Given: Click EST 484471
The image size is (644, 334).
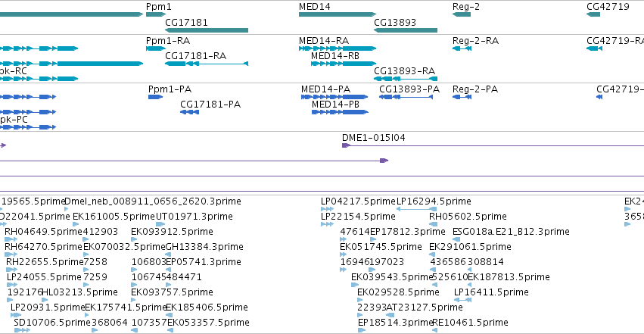Looking at the screenshot, I should pyautogui.click(x=184, y=277).
